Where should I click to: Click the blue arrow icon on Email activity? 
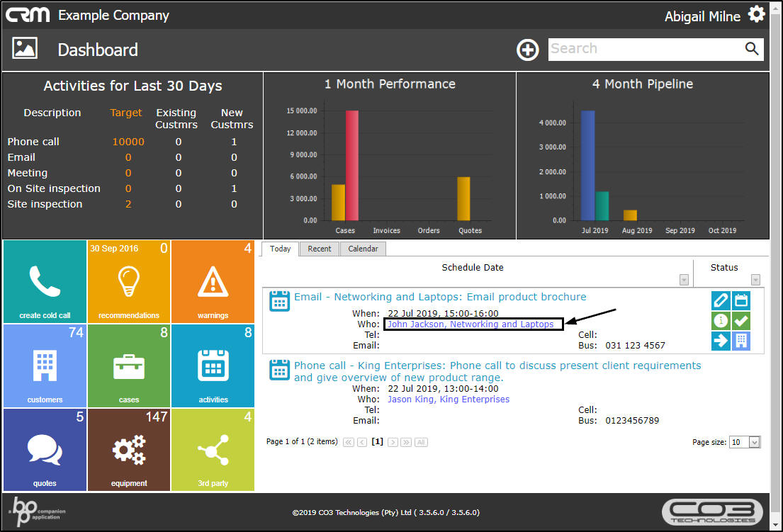click(x=721, y=341)
